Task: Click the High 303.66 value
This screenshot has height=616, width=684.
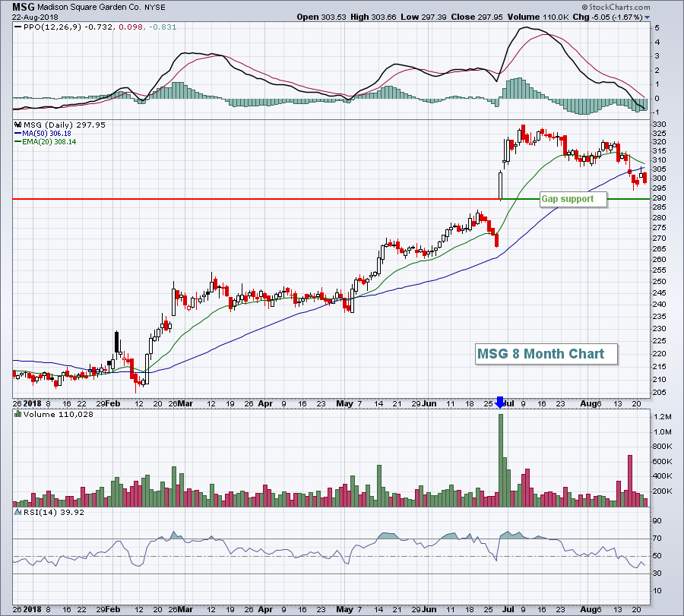Action: 373,17
